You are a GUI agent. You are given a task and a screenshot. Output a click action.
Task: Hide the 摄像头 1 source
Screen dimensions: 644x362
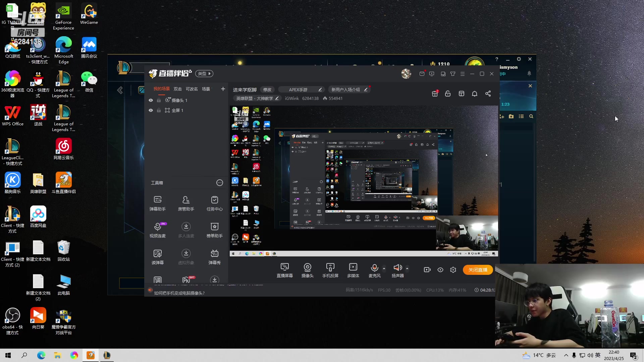coord(151,100)
